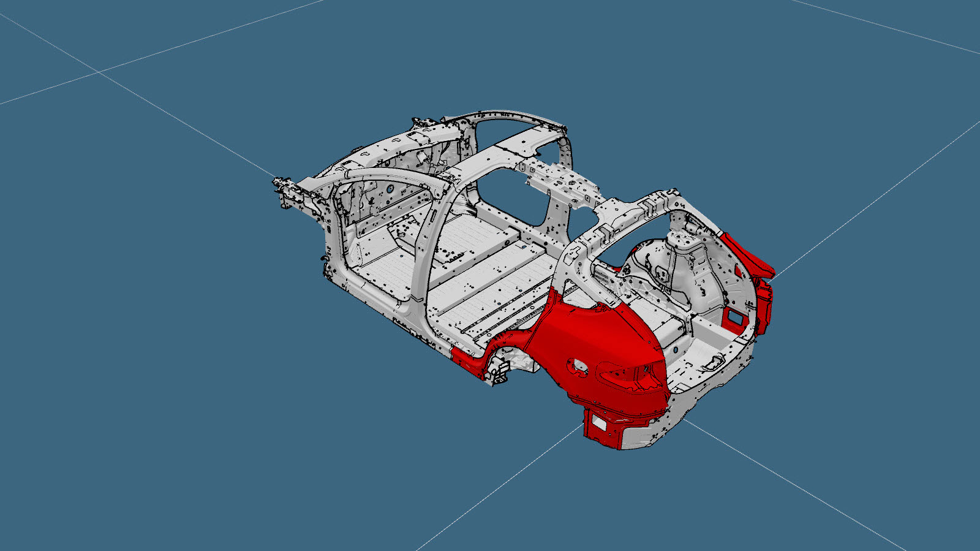Click the grid line intersection at upper left
The width and height of the screenshot is (980, 551).
(99, 72)
